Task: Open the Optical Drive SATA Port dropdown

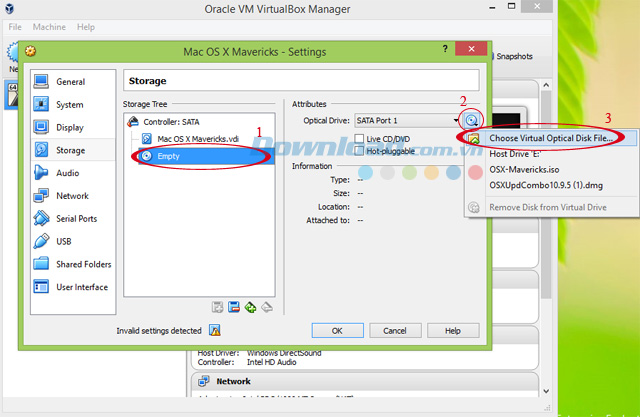Action: [408, 120]
